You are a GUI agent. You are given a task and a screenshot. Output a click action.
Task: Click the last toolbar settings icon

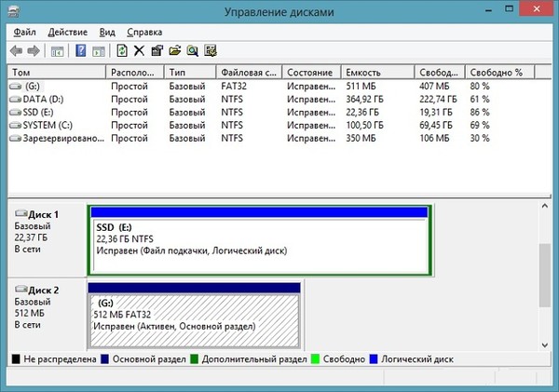click(211, 50)
